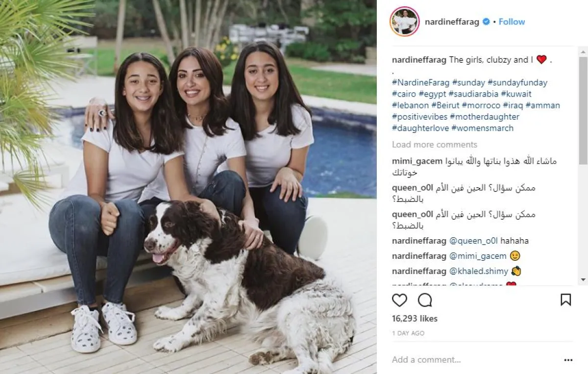Load more comments

pyautogui.click(x=435, y=145)
